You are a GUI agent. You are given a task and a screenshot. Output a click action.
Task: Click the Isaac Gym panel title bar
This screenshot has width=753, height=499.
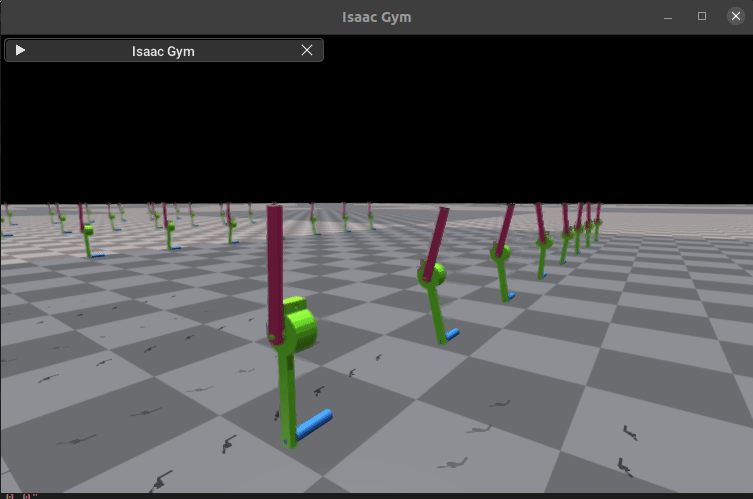point(164,50)
